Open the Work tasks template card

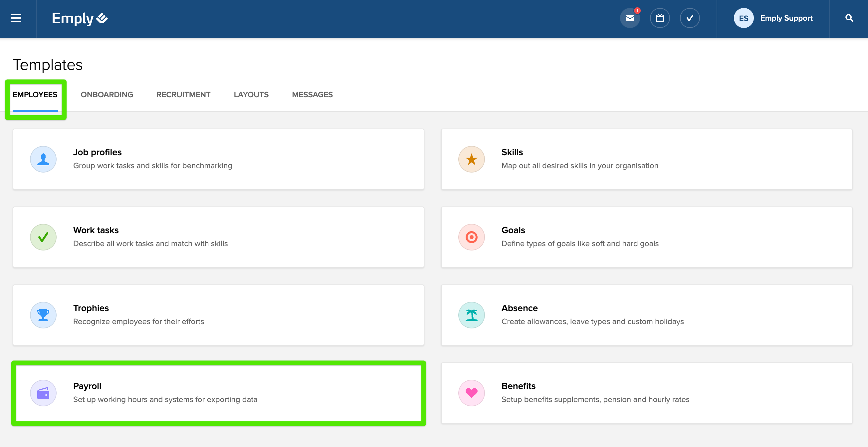(218, 237)
